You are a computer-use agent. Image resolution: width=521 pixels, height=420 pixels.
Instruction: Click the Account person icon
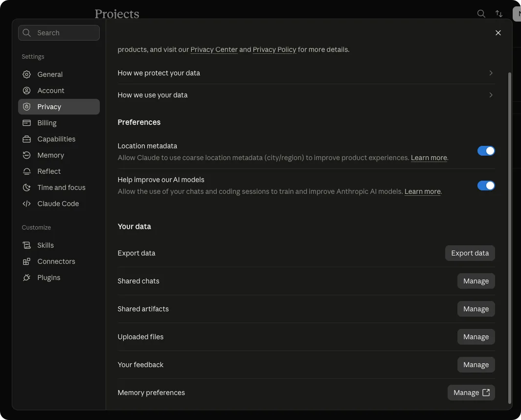point(26,91)
